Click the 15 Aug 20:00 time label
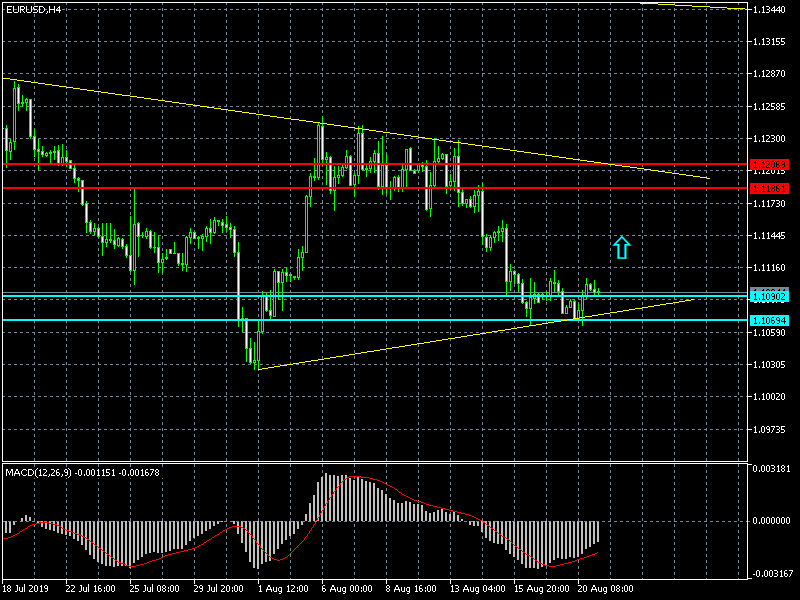The height and width of the screenshot is (600, 800). 541,589
